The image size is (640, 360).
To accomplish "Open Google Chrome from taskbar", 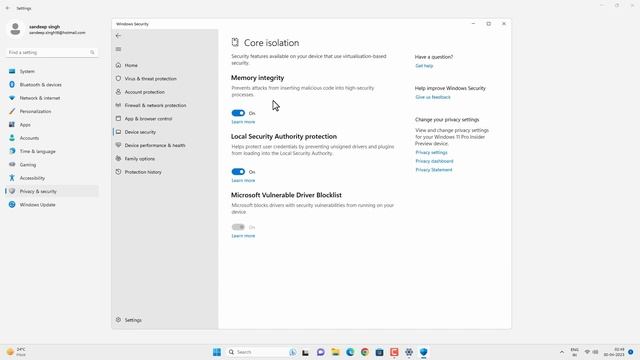I will coord(364,352).
